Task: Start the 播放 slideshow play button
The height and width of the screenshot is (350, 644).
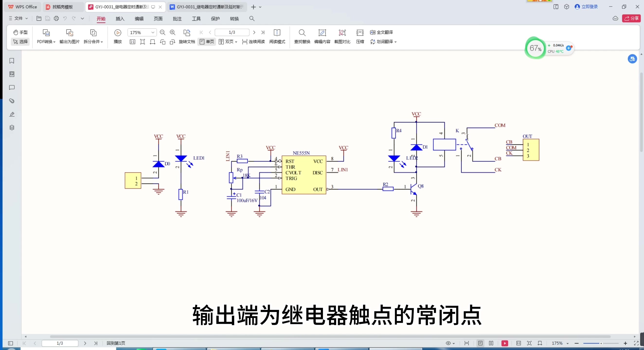Action: (118, 37)
